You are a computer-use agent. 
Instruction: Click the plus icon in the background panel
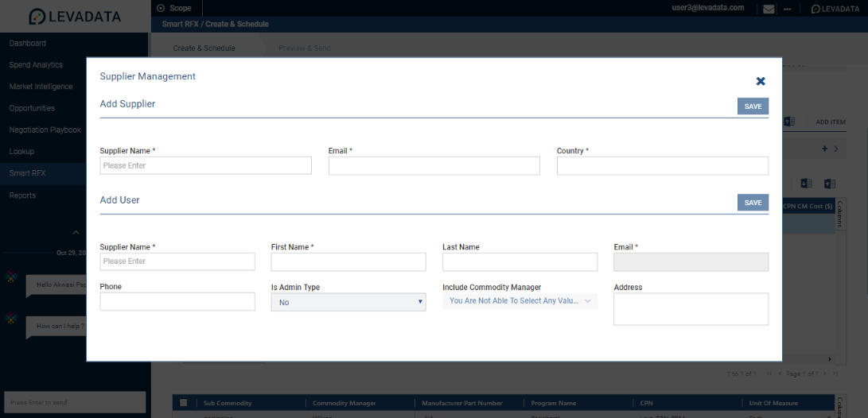pyautogui.click(x=824, y=149)
